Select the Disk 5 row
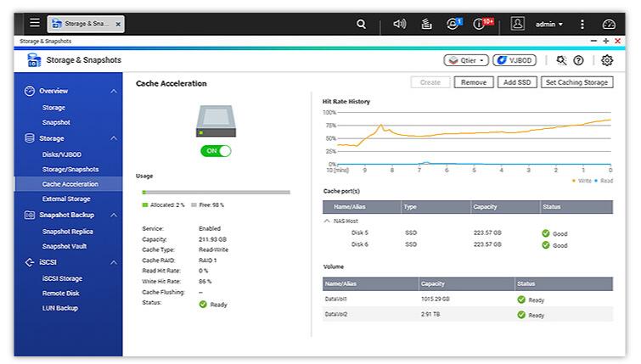This screenshot has width=641, height=364. click(468, 232)
